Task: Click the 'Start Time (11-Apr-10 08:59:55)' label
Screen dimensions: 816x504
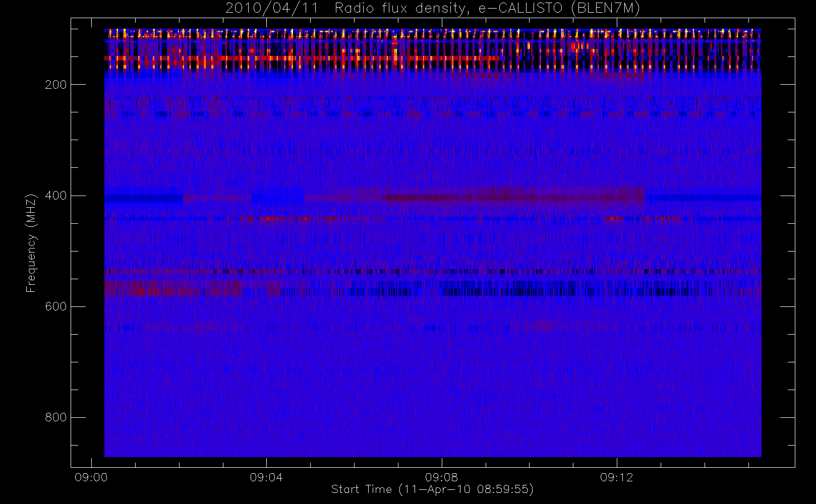Action: (x=432, y=489)
